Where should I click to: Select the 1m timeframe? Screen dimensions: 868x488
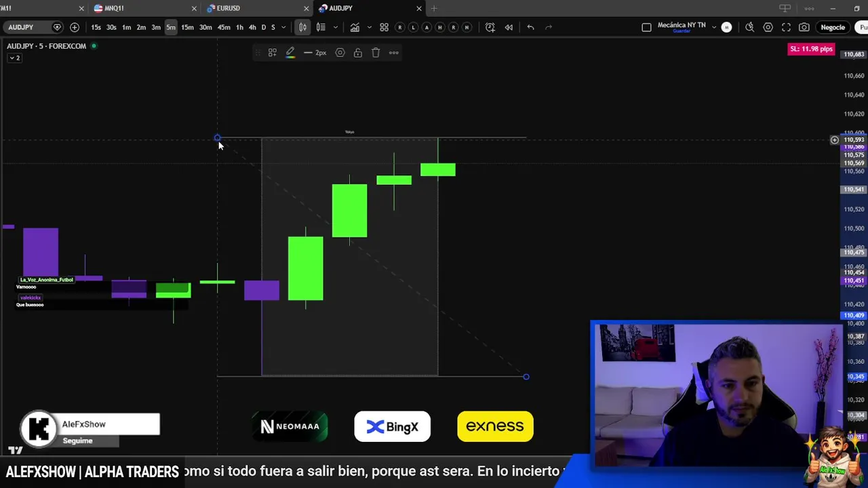click(x=126, y=27)
